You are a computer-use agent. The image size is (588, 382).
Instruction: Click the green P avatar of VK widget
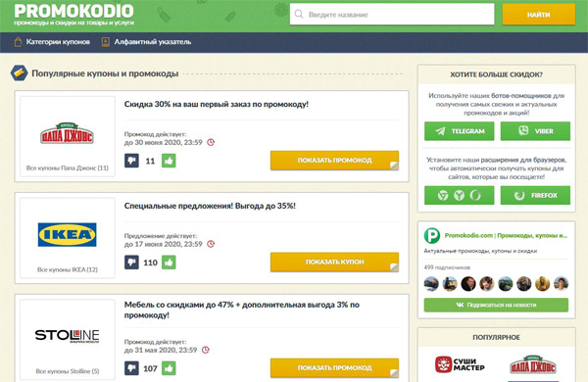pyautogui.click(x=431, y=235)
